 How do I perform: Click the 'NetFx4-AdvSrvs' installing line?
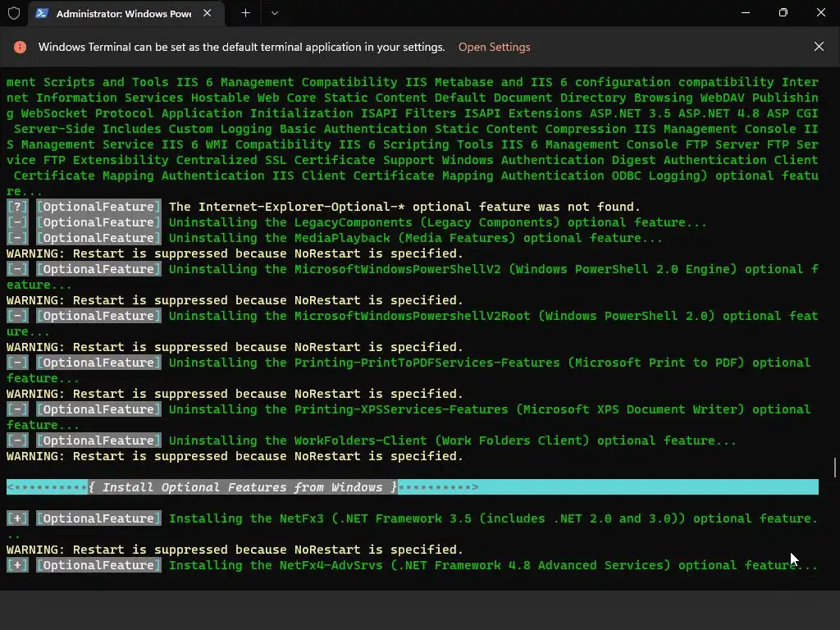tap(413, 565)
